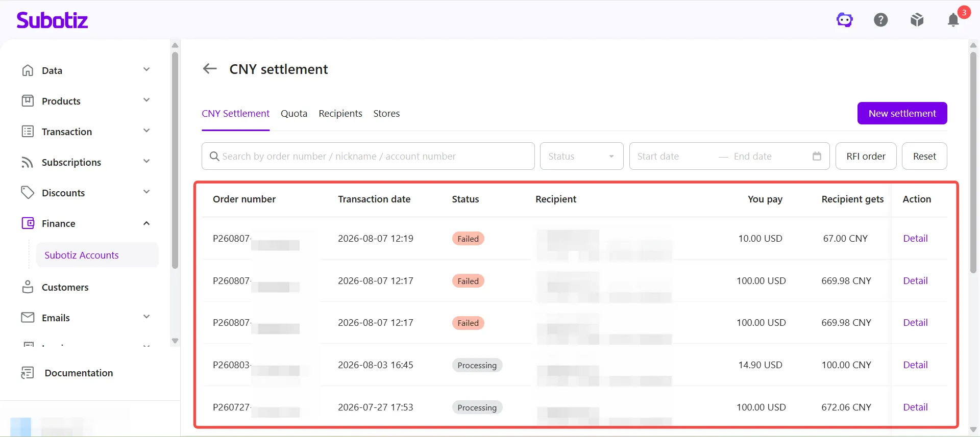Click the Emails envelope icon
This screenshot has height=437, width=980.
pyautogui.click(x=28, y=318)
